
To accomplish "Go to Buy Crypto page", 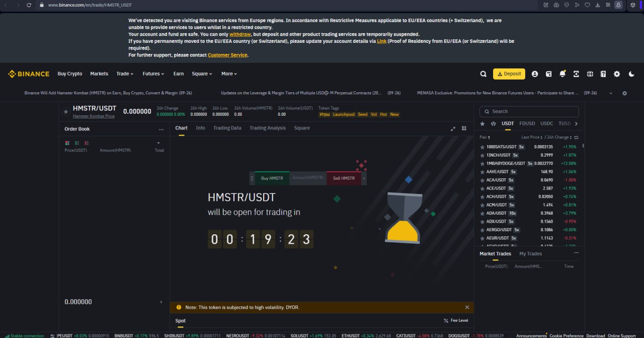I will tap(70, 74).
